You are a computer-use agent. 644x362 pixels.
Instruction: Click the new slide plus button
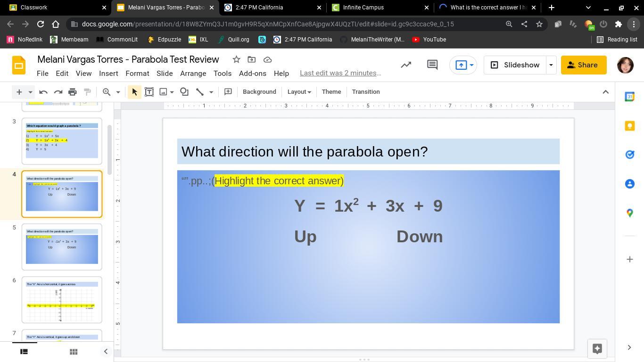(x=19, y=92)
